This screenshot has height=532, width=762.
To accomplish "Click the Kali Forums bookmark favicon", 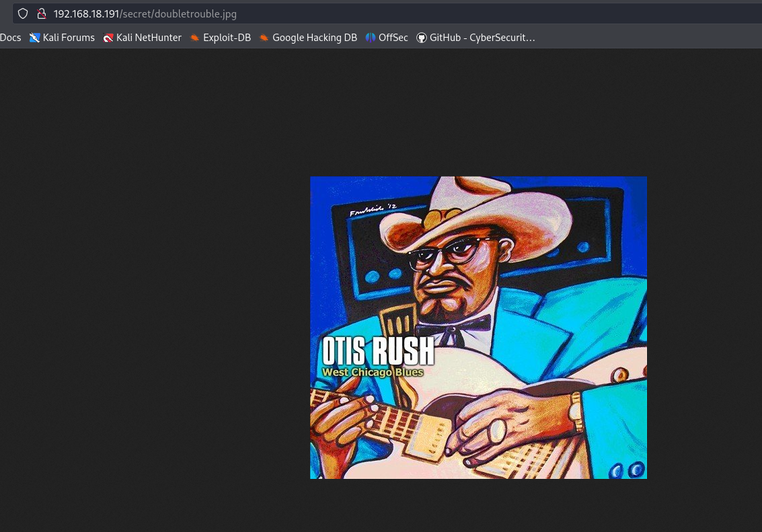I will (35, 38).
